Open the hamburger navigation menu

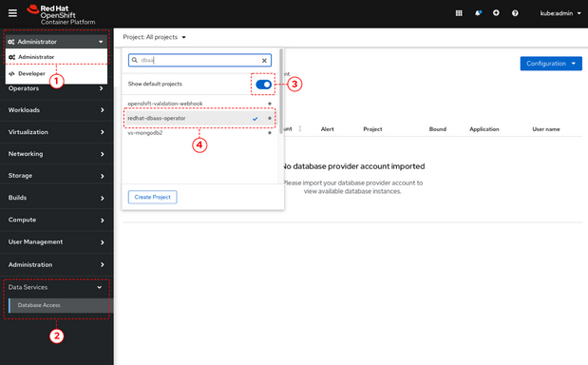tap(12, 13)
